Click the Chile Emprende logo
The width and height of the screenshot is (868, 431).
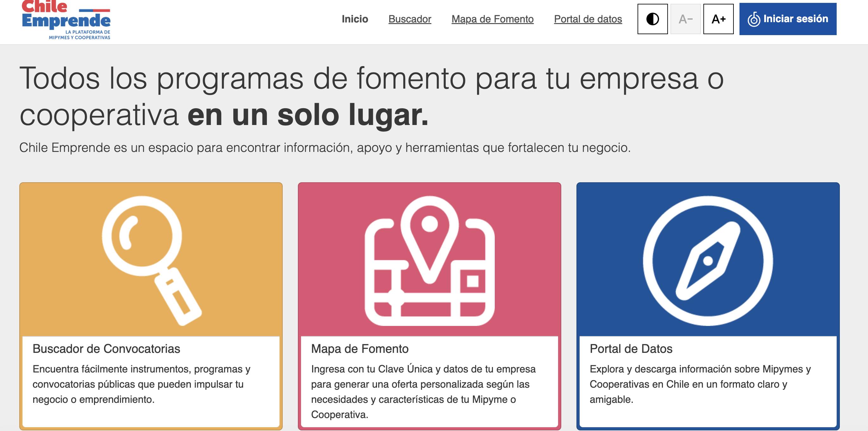[66, 20]
